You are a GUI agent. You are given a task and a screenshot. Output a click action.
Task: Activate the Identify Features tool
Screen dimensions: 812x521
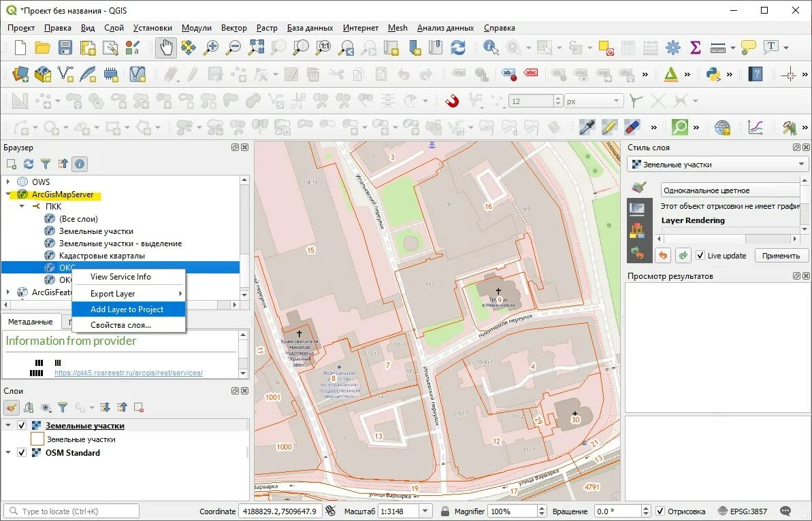491,48
